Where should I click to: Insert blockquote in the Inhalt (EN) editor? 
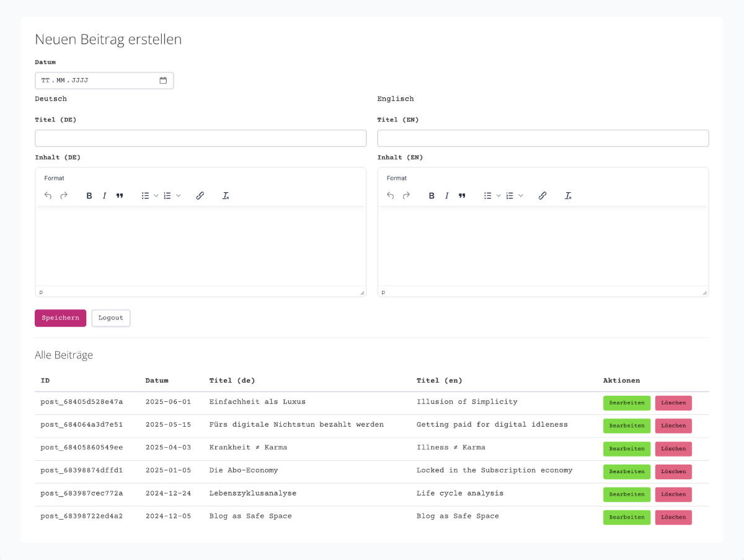click(x=462, y=195)
